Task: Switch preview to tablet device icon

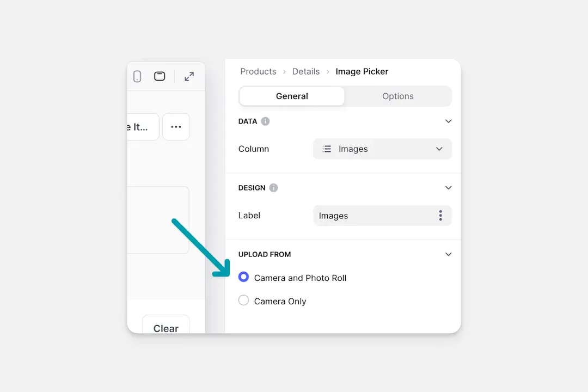Action: [160, 76]
